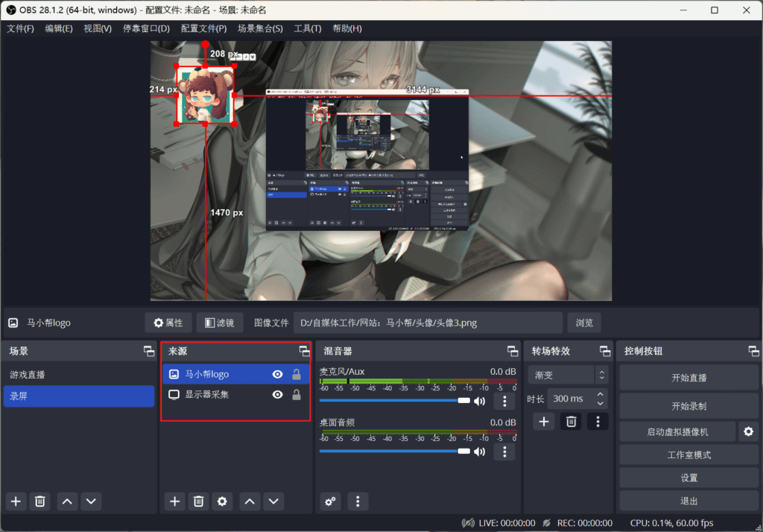
Task: Open advanced audio settings gears in mixer
Action: coord(330,501)
